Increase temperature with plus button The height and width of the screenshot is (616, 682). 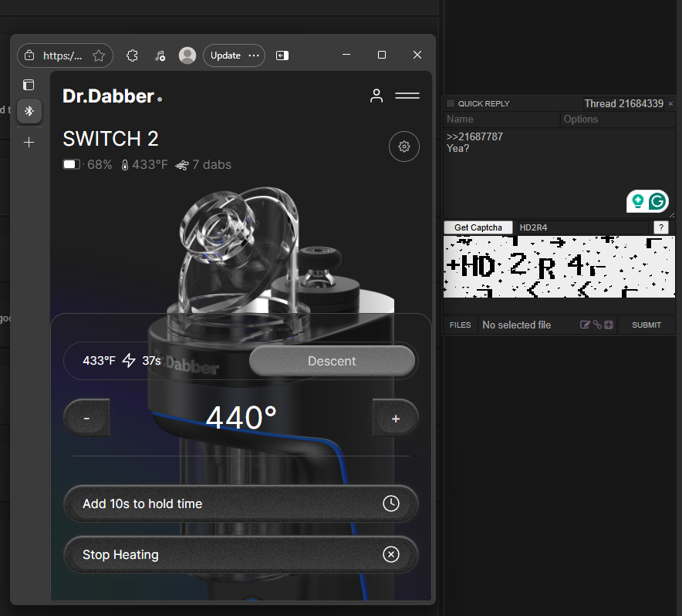395,418
